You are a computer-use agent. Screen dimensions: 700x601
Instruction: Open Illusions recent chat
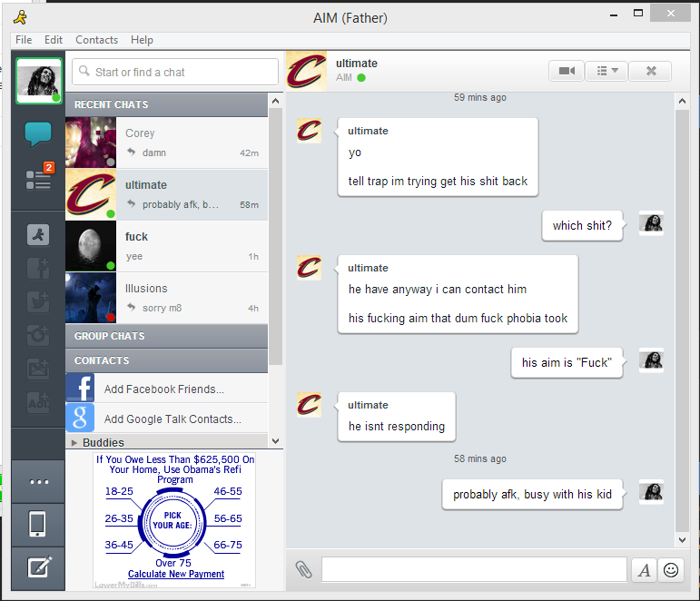(x=166, y=298)
